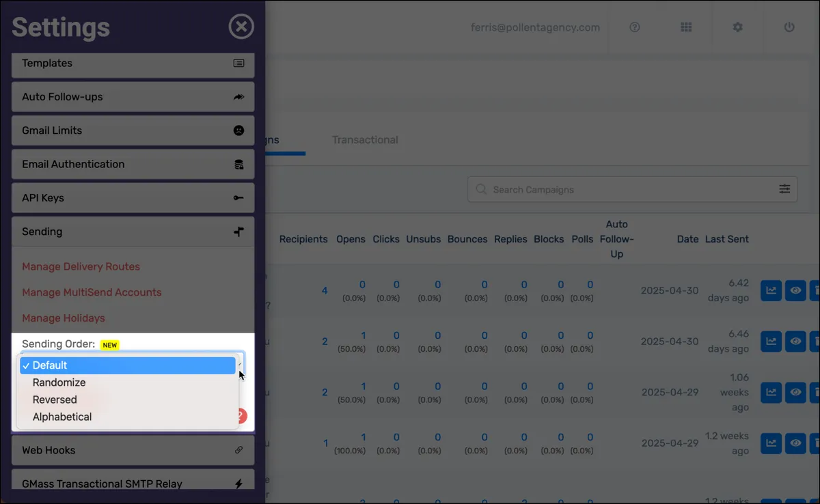
Task: Expand the Gmail Limits section
Action: click(133, 130)
